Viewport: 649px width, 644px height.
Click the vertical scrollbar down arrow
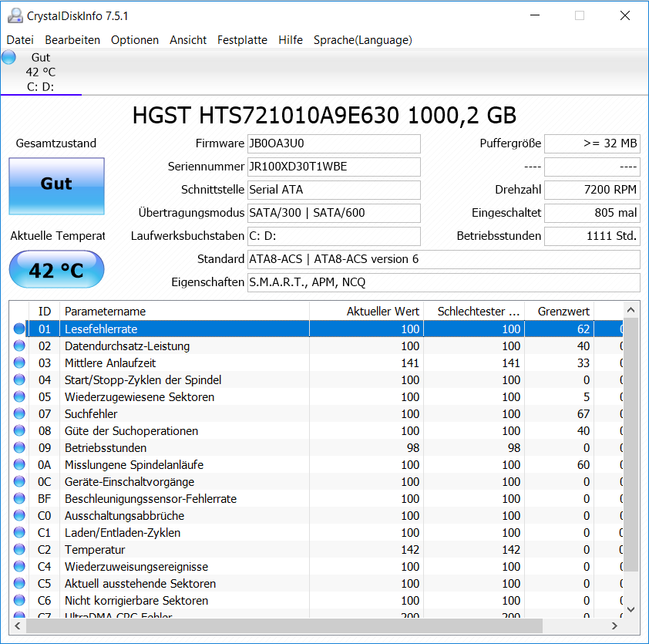pyautogui.click(x=631, y=609)
